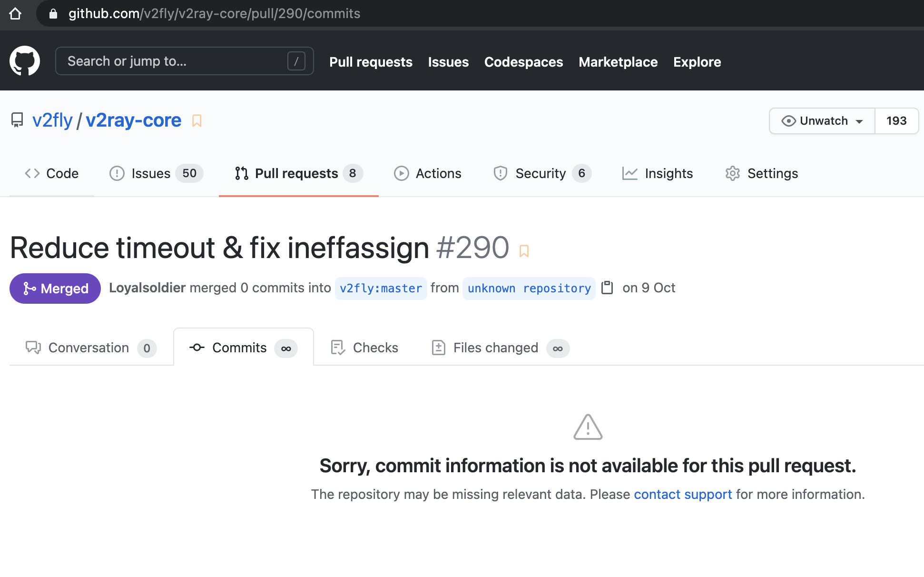
Task: Open the Marketplace menu item
Action: (x=618, y=62)
